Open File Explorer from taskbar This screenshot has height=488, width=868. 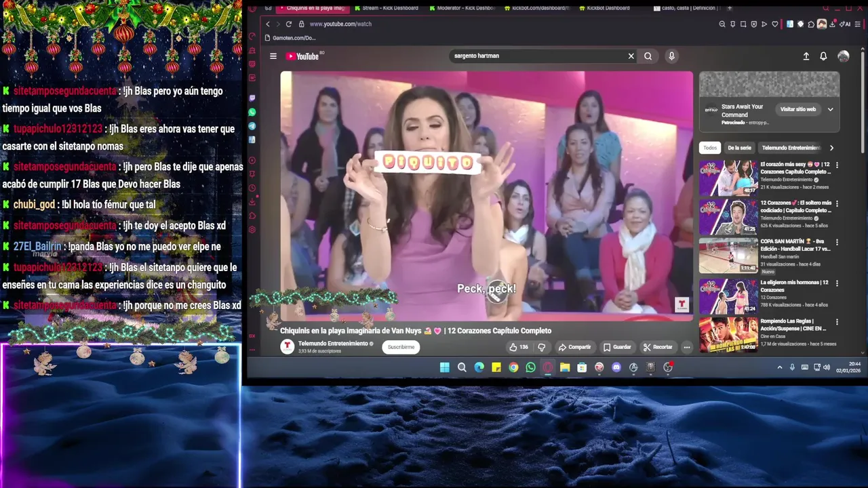tap(564, 367)
